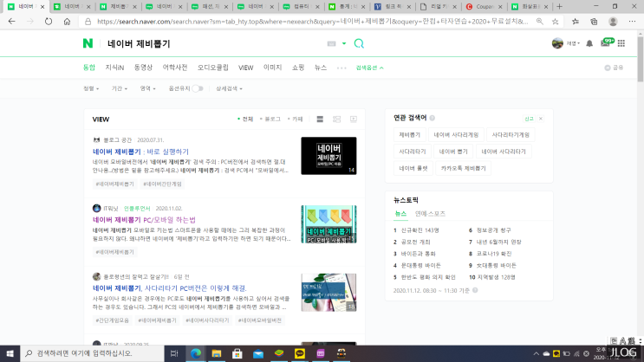The width and height of the screenshot is (644, 362).
Task: Click related search 카카오톡 제비뽑기
Action: pyautogui.click(x=463, y=168)
